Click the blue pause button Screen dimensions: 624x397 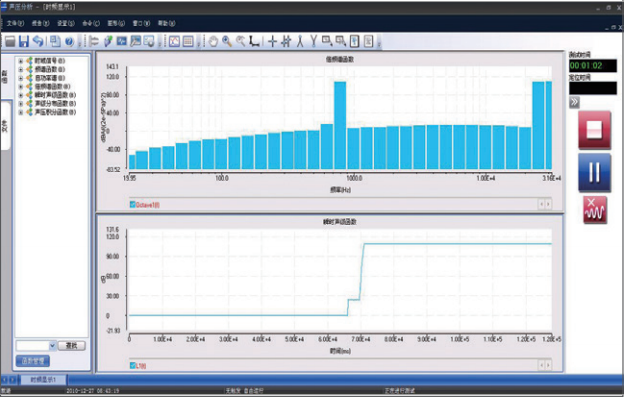tap(594, 173)
